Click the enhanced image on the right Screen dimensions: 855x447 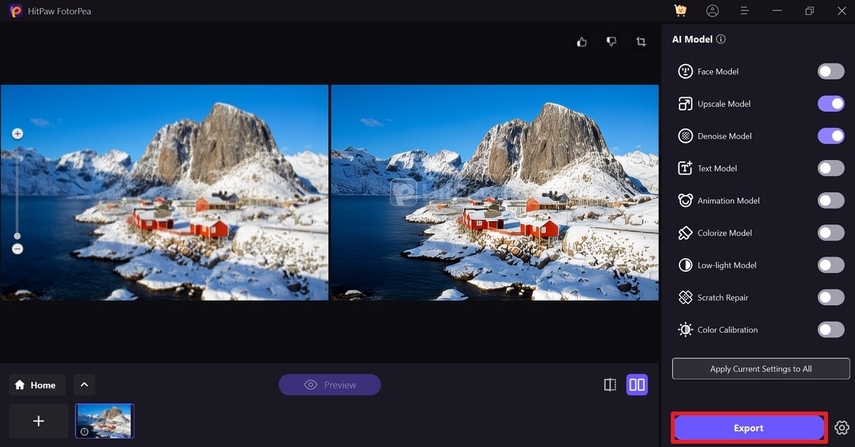coord(495,192)
